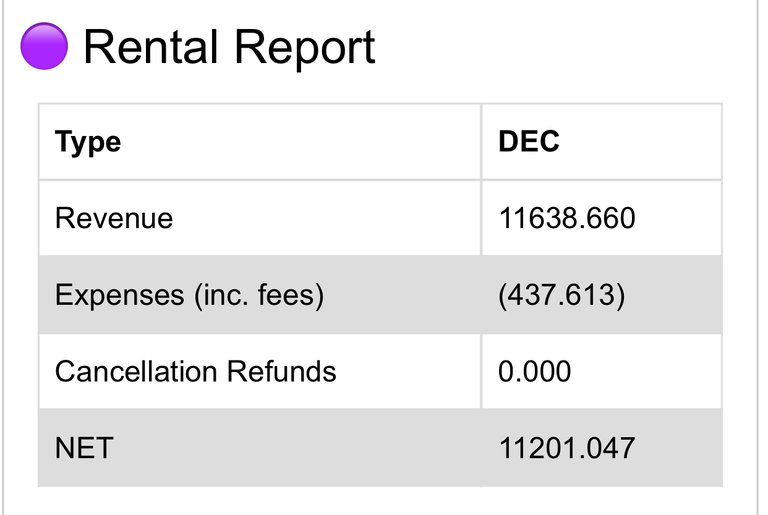Select the Cancellation Refunds row label
Image resolution: width=768 pixels, height=515 pixels.
click(195, 371)
